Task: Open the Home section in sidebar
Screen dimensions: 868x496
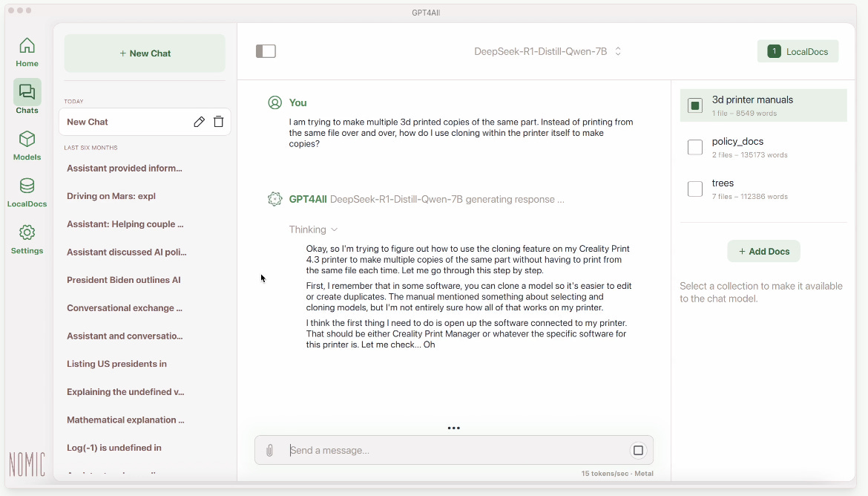Action: (x=27, y=52)
